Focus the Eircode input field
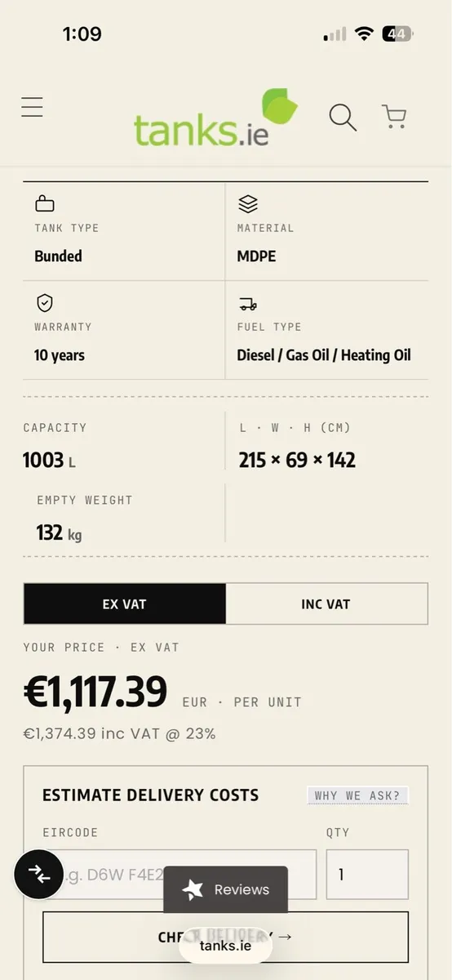The width and height of the screenshot is (452, 980). [x=179, y=875]
